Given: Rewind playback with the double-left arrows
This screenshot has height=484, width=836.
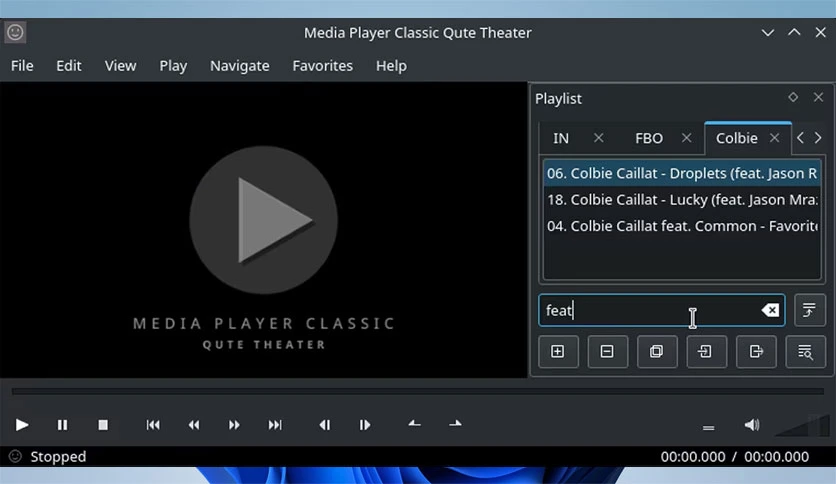Looking at the screenshot, I should click(x=194, y=425).
